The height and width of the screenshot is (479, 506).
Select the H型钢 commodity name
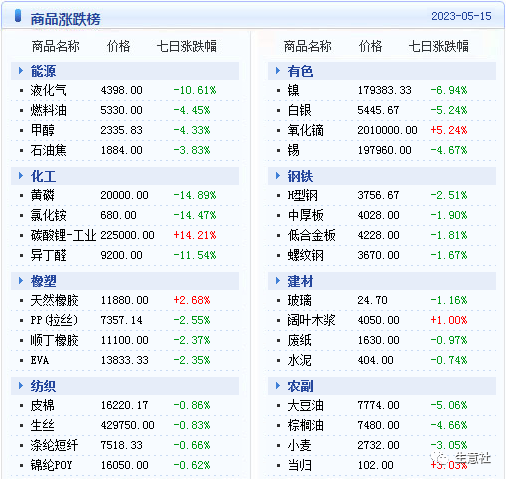[303, 195]
